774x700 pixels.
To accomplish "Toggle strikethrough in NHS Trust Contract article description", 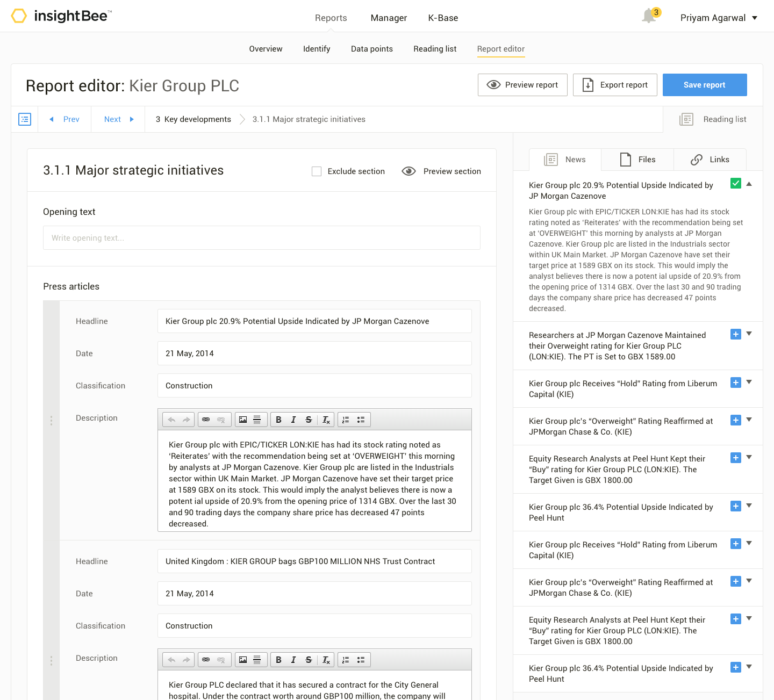I will (309, 660).
